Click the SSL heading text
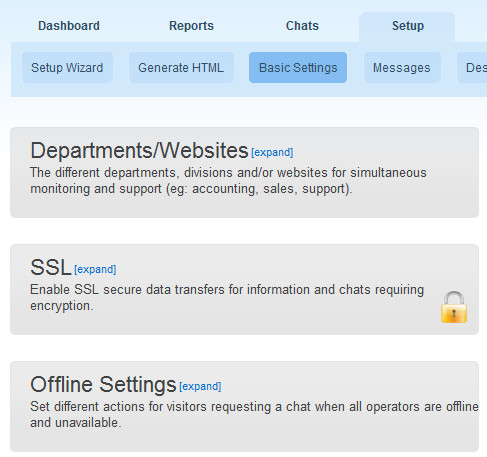487x457 pixels. pyautogui.click(x=51, y=267)
